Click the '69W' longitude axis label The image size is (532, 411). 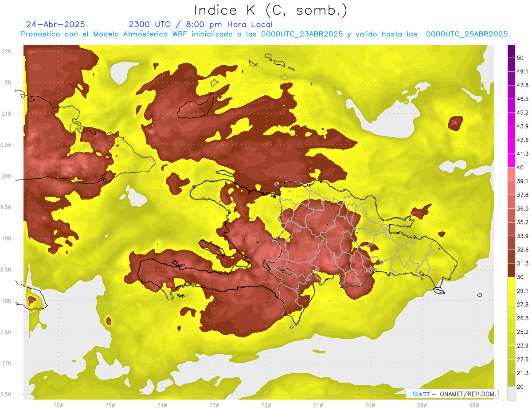tap(422, 405)
